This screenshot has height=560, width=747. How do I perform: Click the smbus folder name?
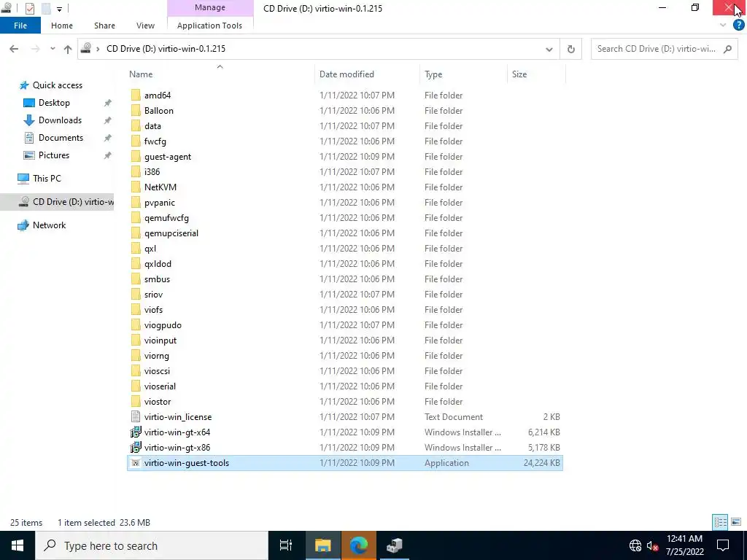click(x=158, y=279)
